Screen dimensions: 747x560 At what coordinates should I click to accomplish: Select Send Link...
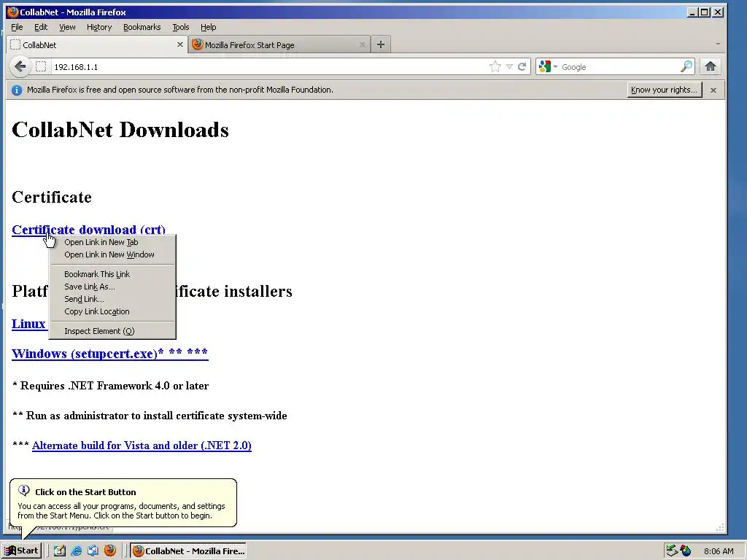(x=112, y=298)
